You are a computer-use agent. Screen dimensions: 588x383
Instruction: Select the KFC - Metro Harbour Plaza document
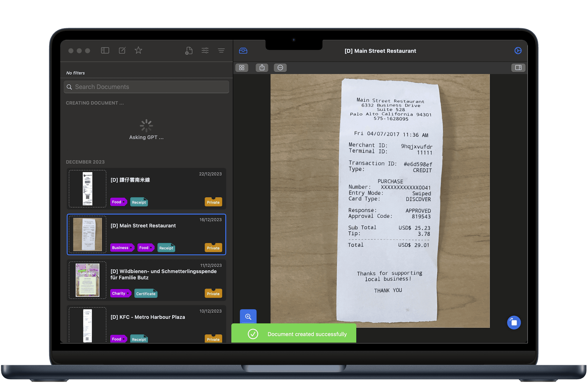click(x=148, y=317)
